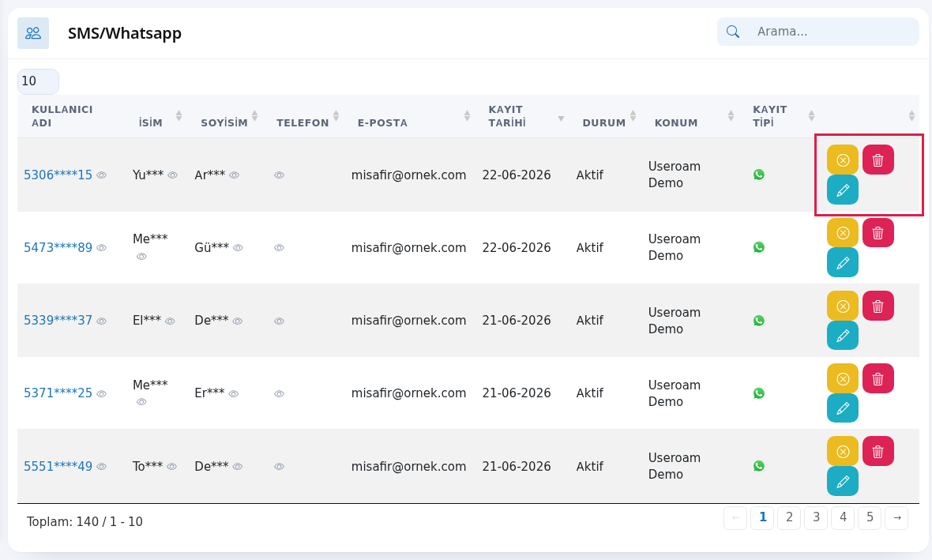
Task: Click the users icon next to SMS/Whatsapp title
Action: (33, 32)
